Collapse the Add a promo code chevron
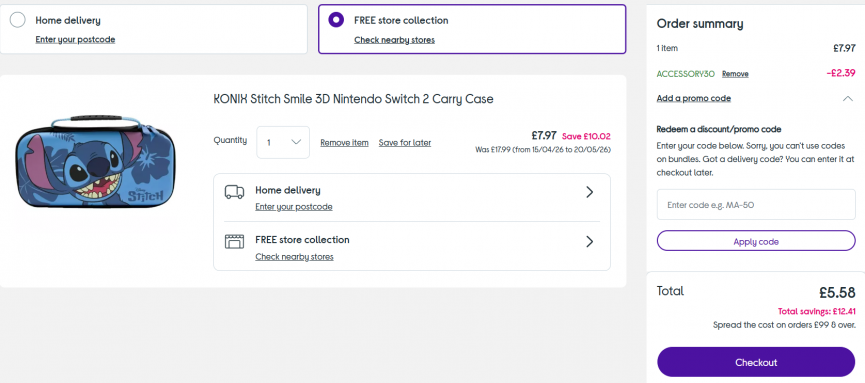 point(848,98)
